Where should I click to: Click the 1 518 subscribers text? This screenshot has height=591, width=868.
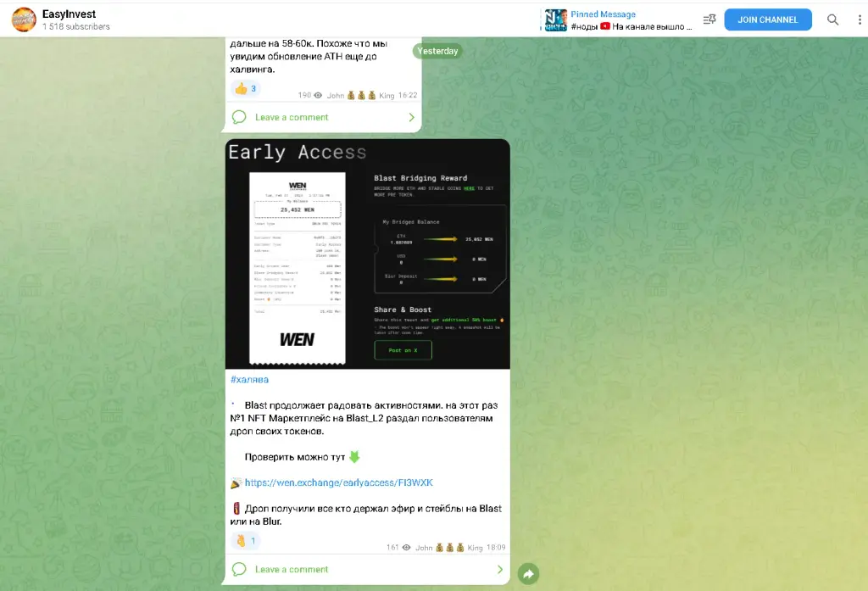pos(75,26)
